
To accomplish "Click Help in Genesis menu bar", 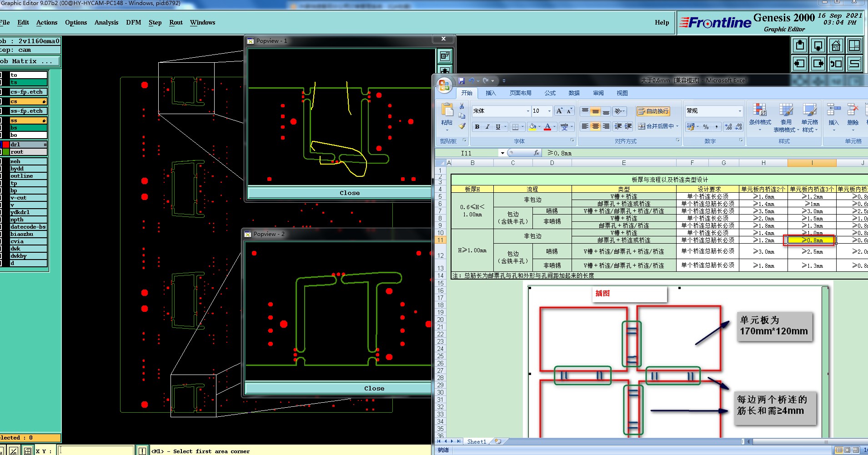I will 662,22.
